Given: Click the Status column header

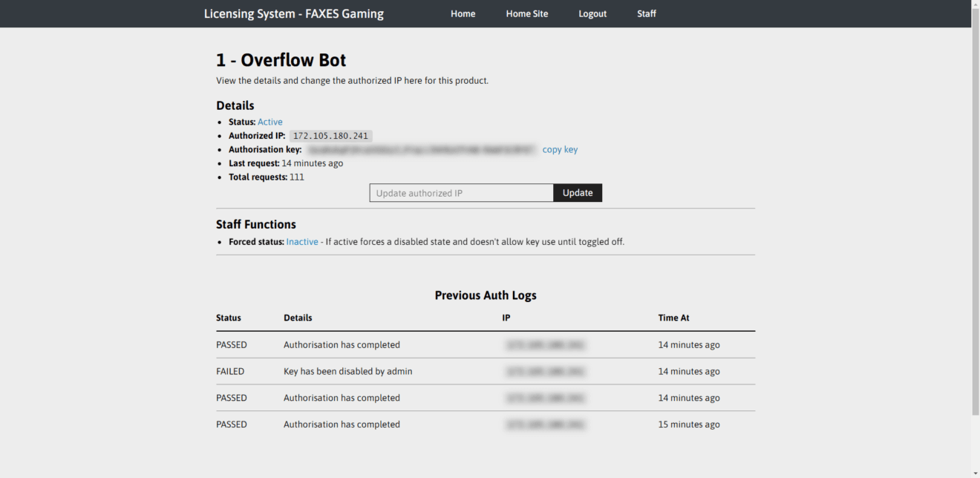Looking at the screenshot, I should pos(227,317).
